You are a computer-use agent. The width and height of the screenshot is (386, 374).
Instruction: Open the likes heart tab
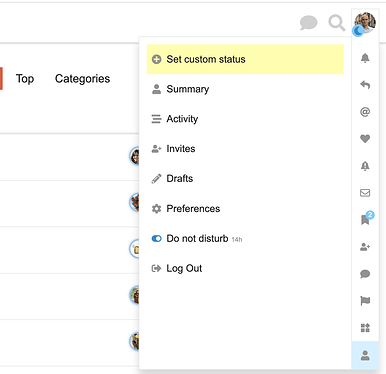[365, 138]
